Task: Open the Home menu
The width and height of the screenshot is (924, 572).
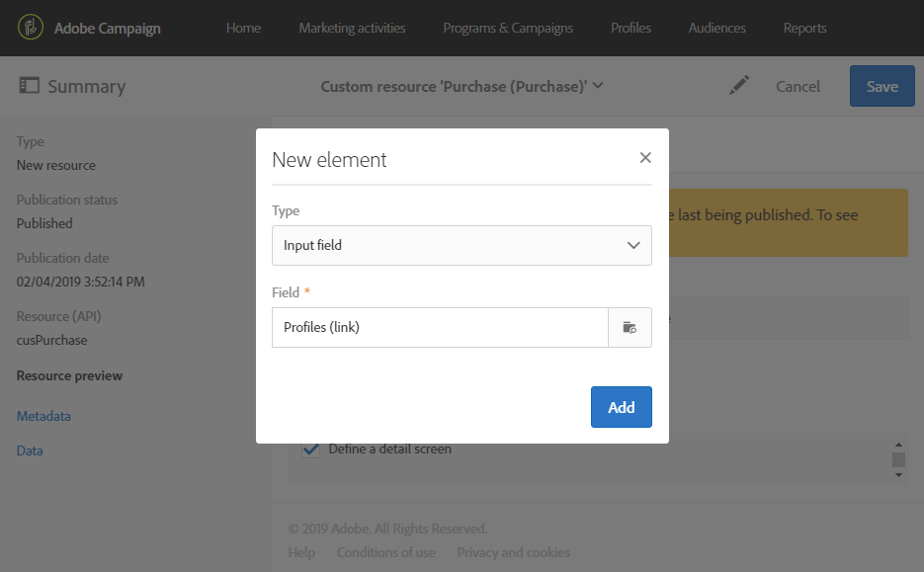Action: [243, 28]
